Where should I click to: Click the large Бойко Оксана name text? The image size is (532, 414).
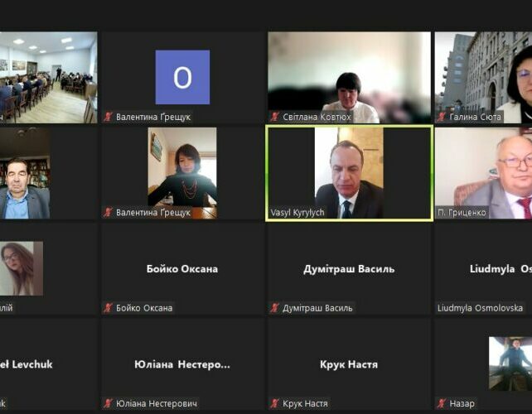[182, 269]
